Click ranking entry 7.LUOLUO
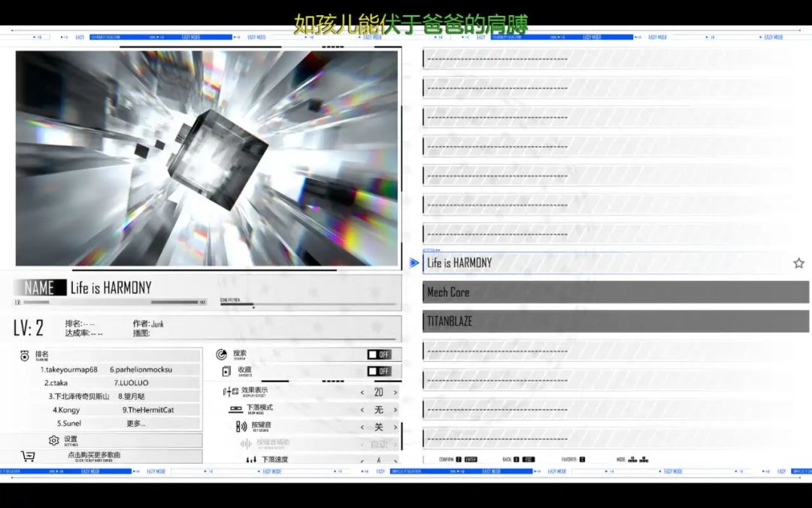The height and width of the screenshot is (508, 812). [131, 383]
